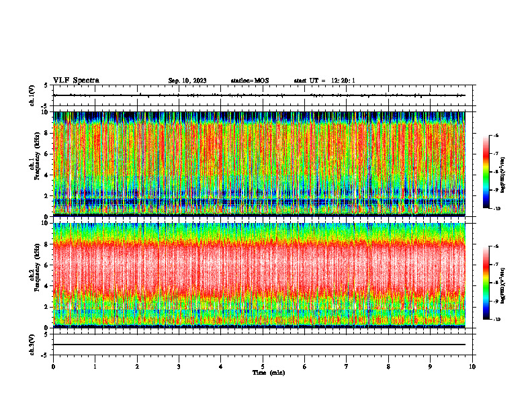Click the "-10" label on ch.2 color scale

(496, 320)
